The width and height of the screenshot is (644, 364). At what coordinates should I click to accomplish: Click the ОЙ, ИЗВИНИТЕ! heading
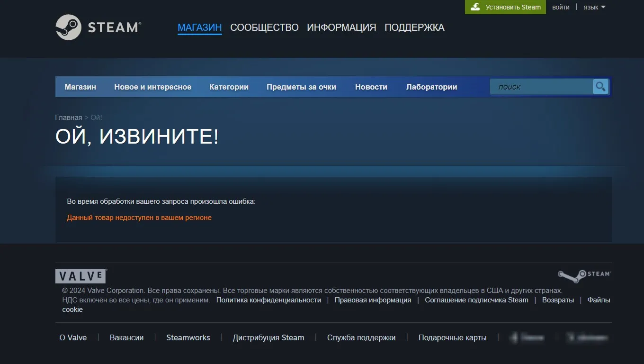(x=137, y=136)
